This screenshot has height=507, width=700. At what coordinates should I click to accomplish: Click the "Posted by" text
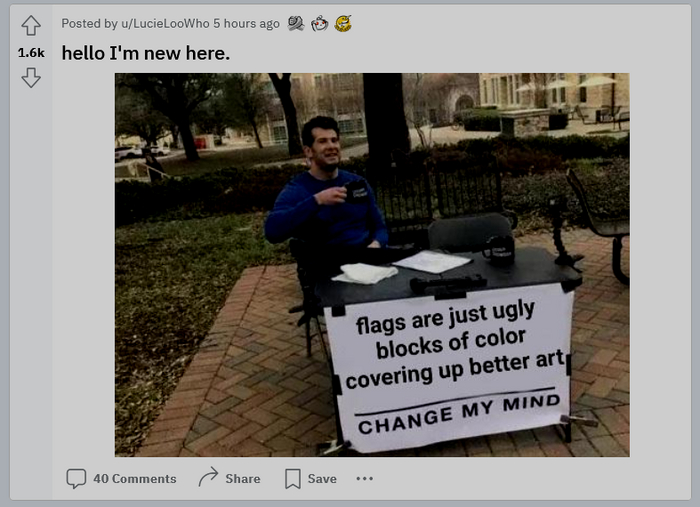pos(89,24)
